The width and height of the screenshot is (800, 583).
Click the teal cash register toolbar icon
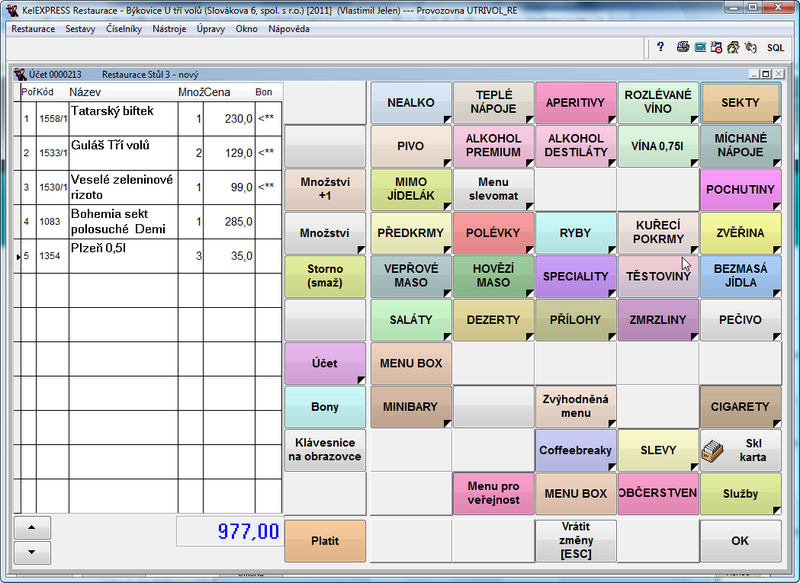pos(701,47)
